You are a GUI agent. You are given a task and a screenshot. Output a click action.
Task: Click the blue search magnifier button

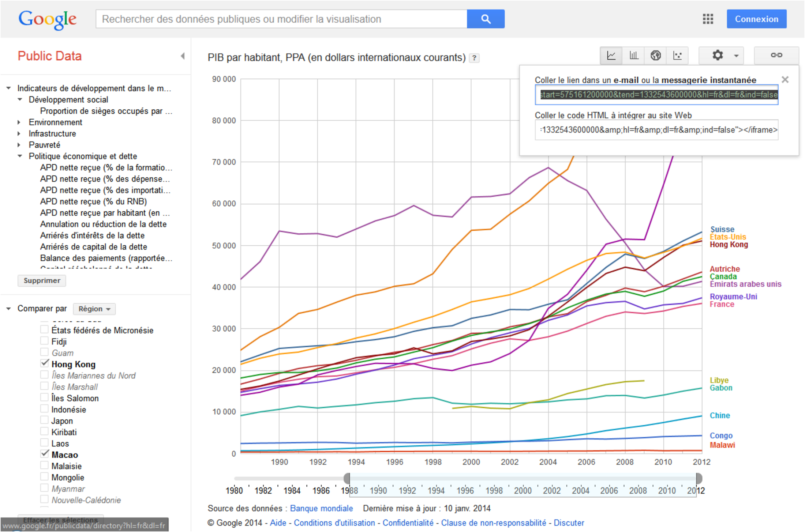coord(486,19)
